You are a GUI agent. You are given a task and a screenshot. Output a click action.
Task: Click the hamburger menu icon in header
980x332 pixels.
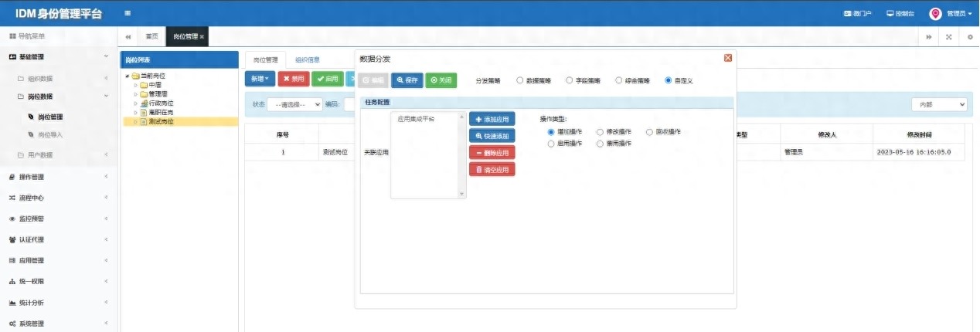coord(128,13)
